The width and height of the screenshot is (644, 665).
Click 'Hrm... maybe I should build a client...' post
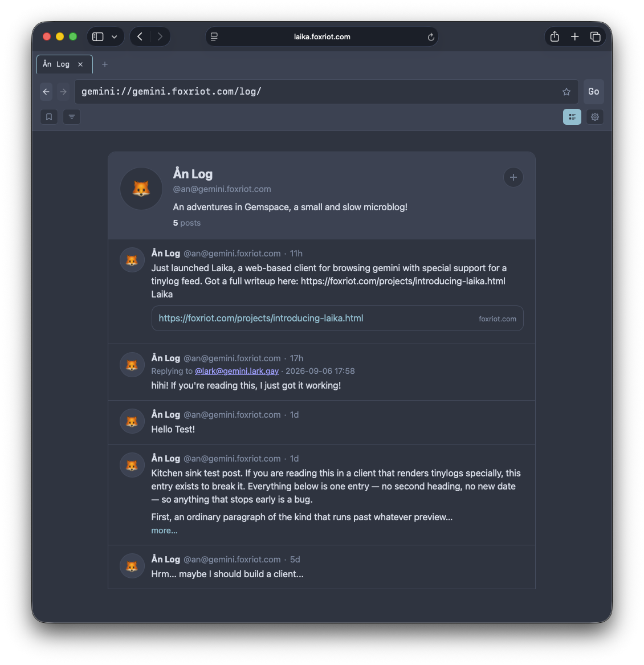click(x=227, y=574)
